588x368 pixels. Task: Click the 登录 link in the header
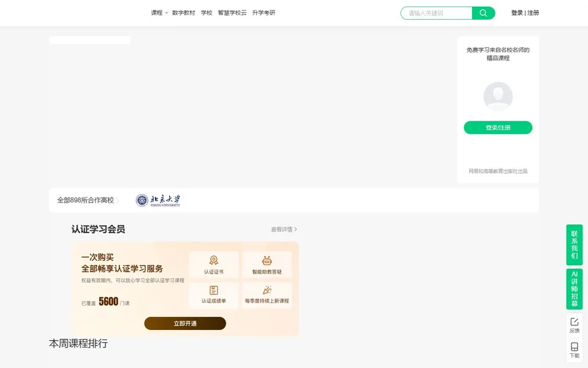[517, 13]
